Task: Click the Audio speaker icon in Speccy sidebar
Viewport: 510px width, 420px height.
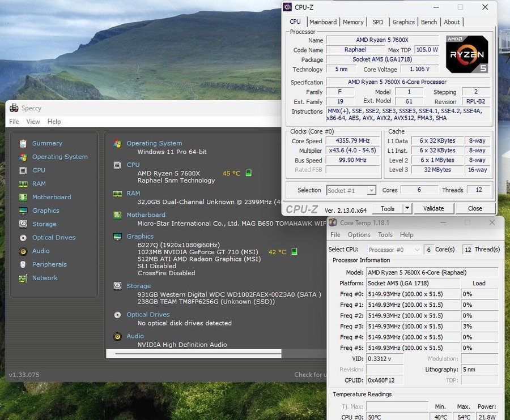Action: pyautogui.click(x=23, y=251)
